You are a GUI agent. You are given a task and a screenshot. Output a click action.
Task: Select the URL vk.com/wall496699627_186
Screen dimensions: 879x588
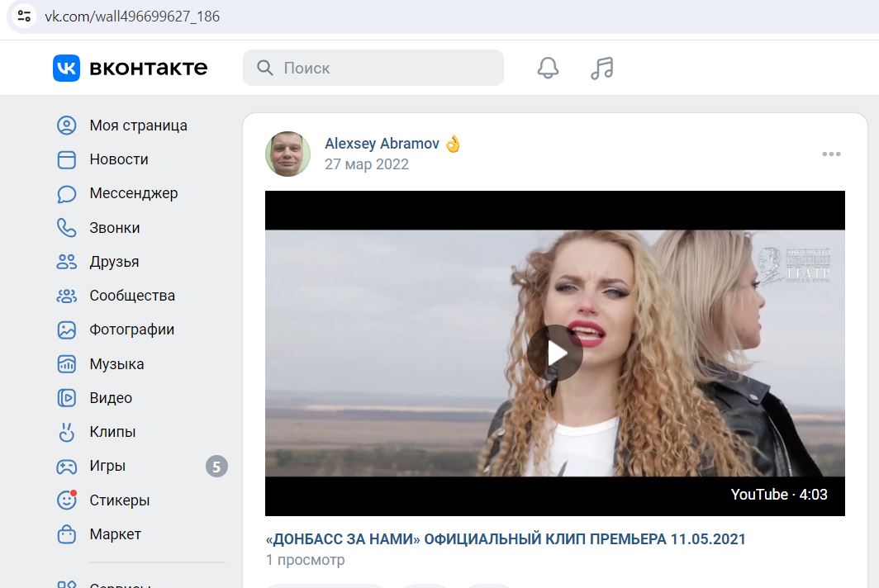(132, 17)
